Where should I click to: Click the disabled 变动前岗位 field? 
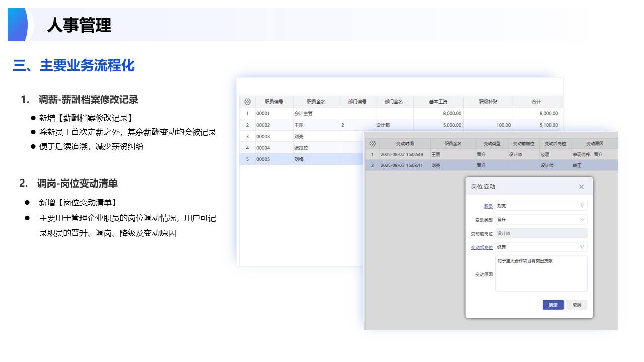541,233
